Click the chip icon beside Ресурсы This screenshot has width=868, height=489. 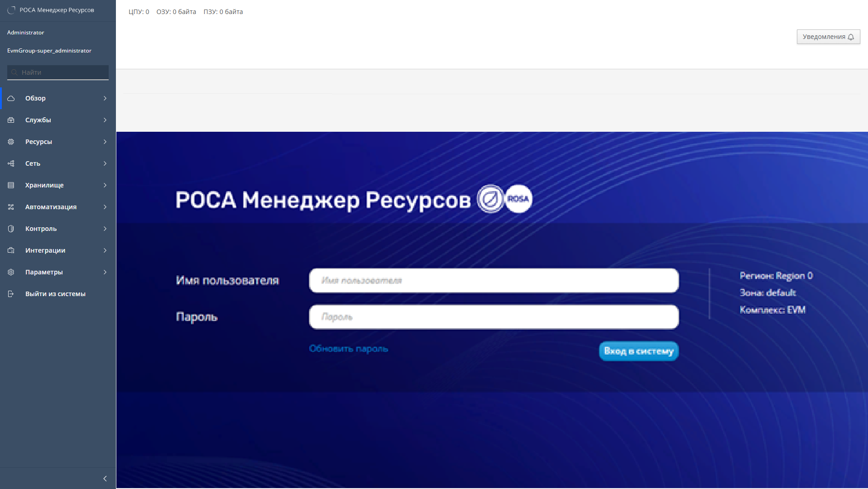tap(11, 142)
